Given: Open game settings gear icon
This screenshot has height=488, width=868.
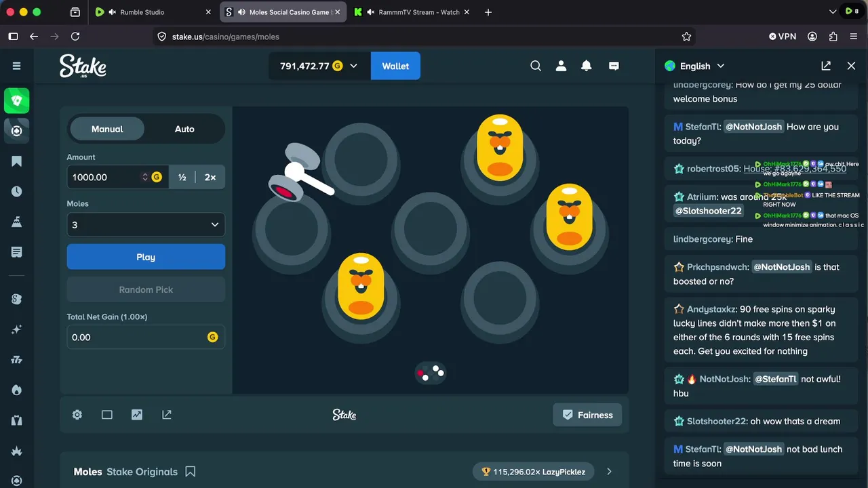Looking at the screenshot, I should pyautogui.click(x=77, y=415).
